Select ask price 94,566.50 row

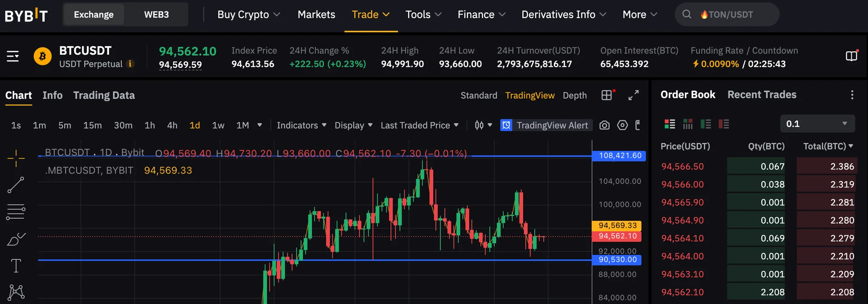pos(758,166)
